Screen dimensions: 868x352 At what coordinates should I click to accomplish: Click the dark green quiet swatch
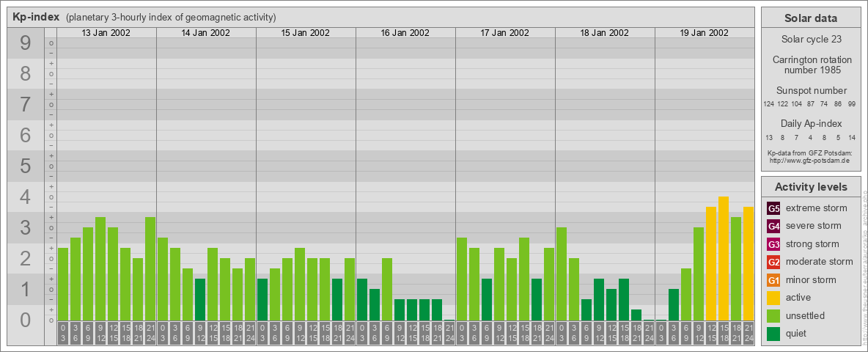773,334
